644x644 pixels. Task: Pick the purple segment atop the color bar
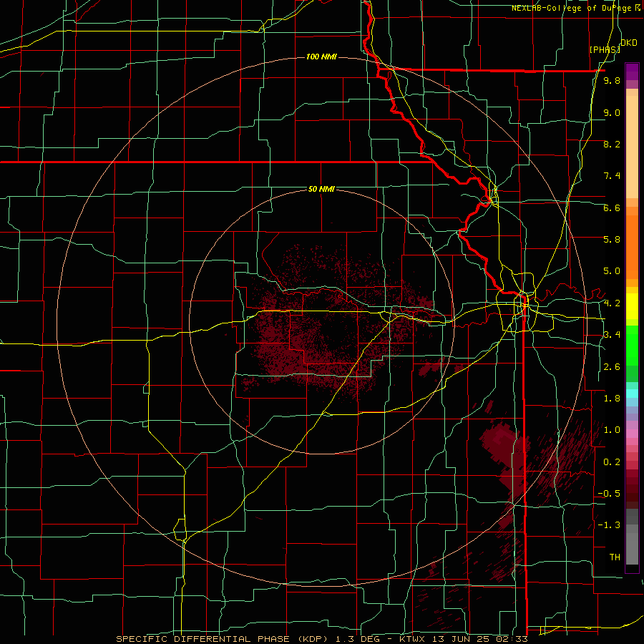pos(632,72)
